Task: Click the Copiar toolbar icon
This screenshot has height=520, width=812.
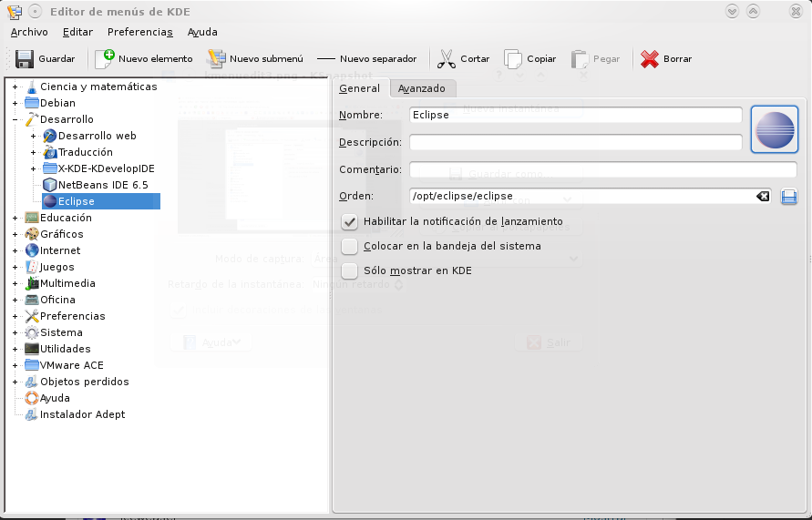Action: click(513, 59)
